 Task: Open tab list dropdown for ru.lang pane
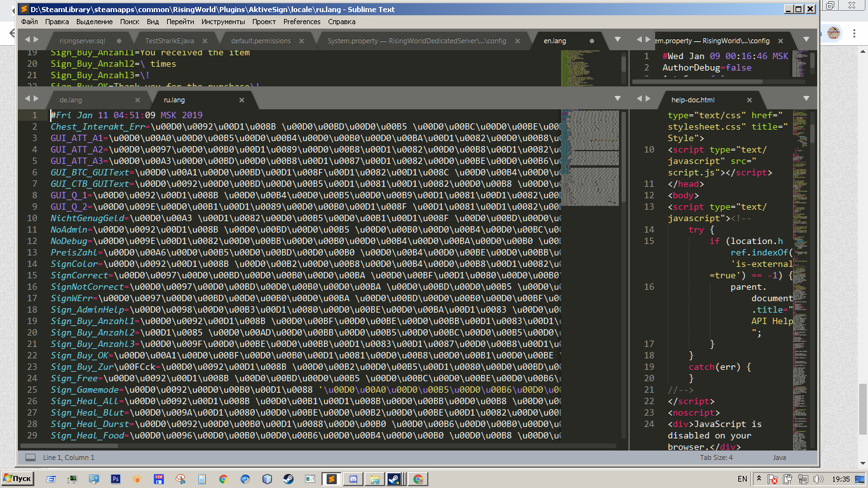(617, 99)
